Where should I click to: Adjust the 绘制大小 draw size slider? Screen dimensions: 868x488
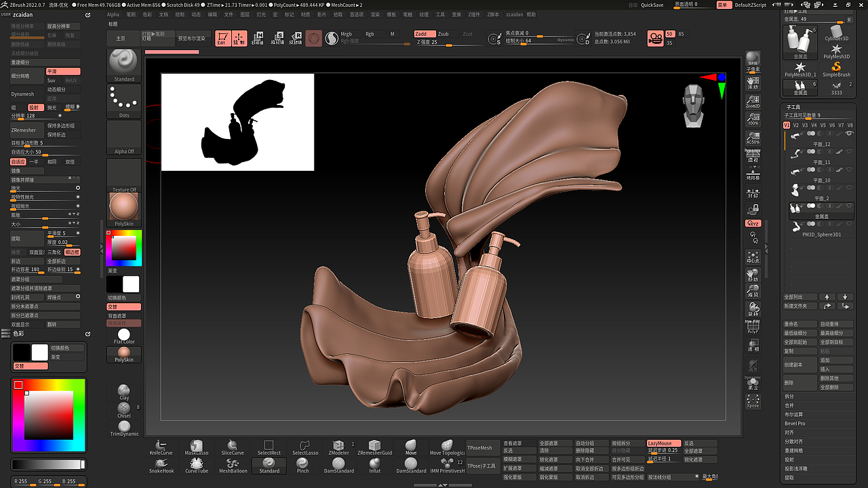point(540,41)
